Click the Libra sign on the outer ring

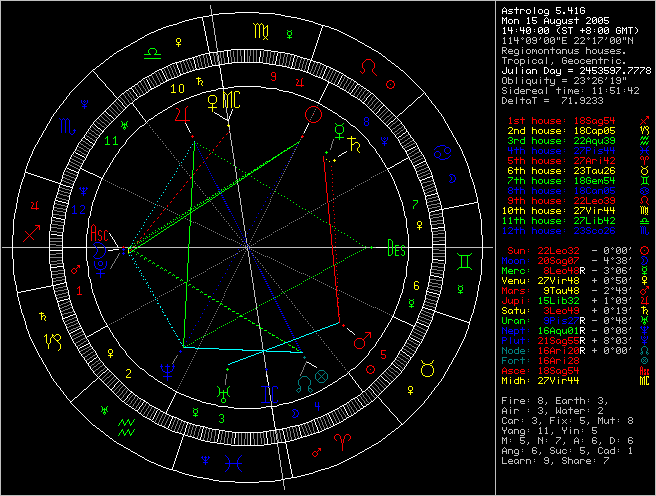[150, 49]
